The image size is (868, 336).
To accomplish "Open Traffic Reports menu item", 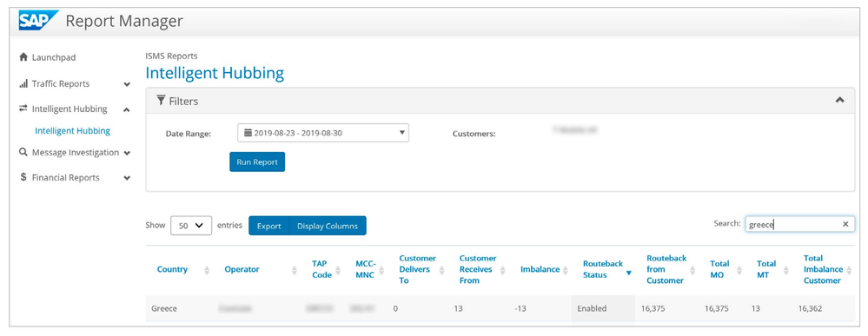I will 60,83.
